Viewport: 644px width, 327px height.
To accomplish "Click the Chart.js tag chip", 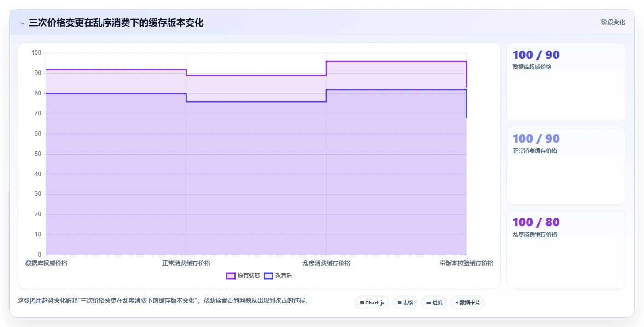I will tap(372, 303).
